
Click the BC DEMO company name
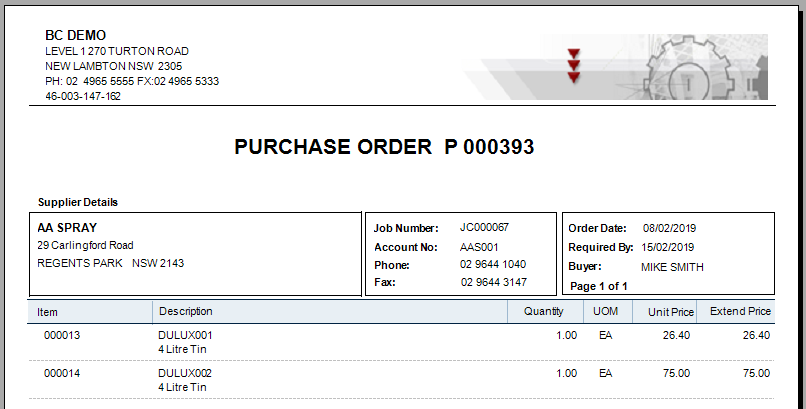[76, 35]
